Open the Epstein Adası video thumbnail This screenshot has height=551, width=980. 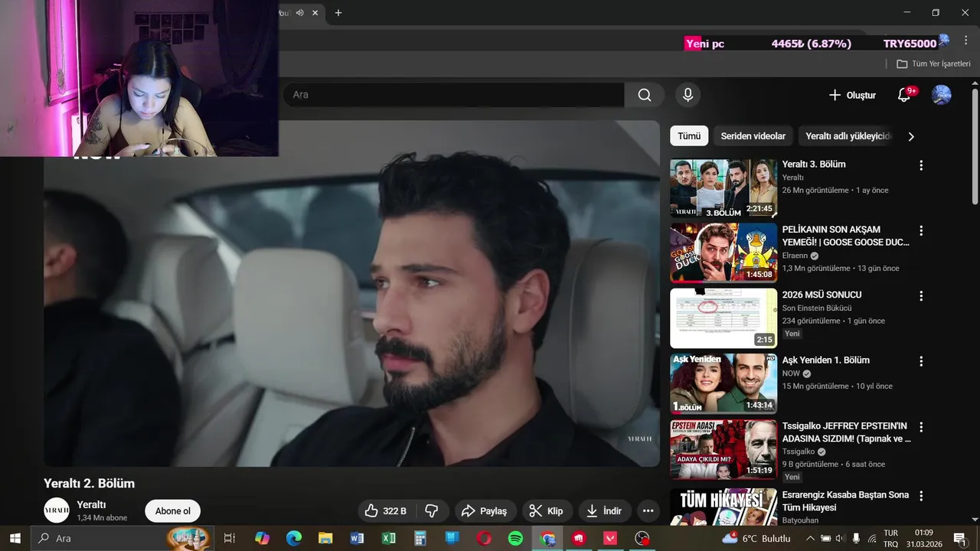click(x=724, y=449)
